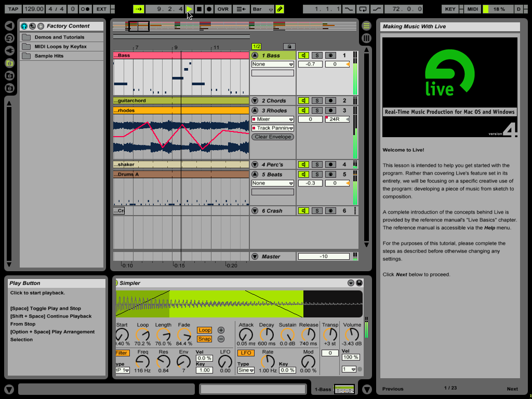532x399 pixels.
Task: Toggle the KEY map mode button
Action: pos(450,9)
